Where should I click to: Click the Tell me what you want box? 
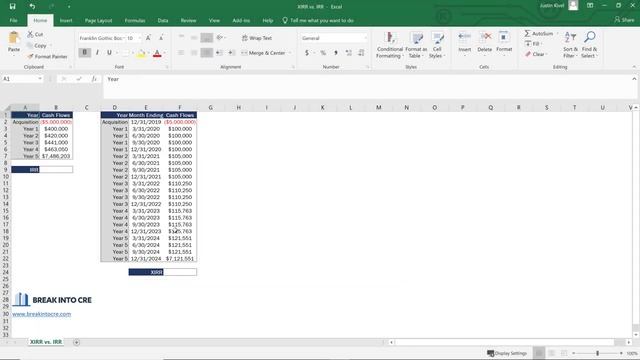318,20
